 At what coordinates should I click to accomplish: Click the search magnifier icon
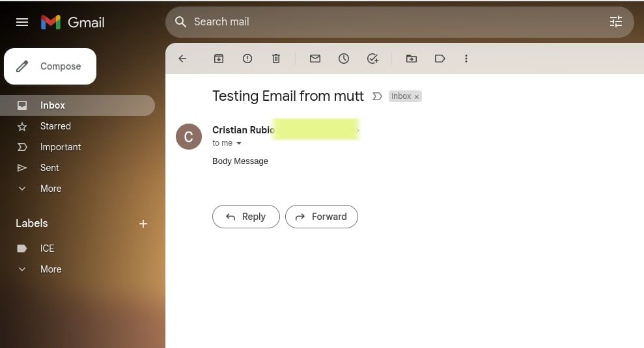pyautogui.click(x=181, y=21)
